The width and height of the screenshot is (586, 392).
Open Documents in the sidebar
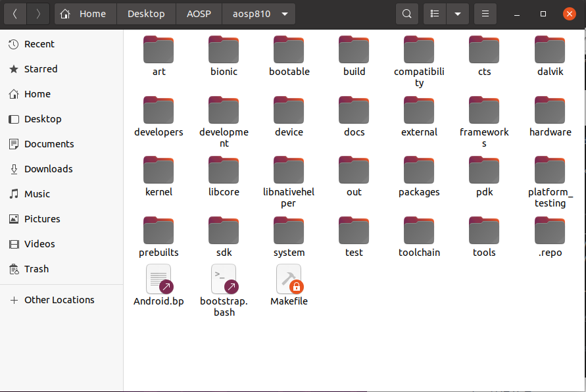pyautogui.click(x=62, y=144)
